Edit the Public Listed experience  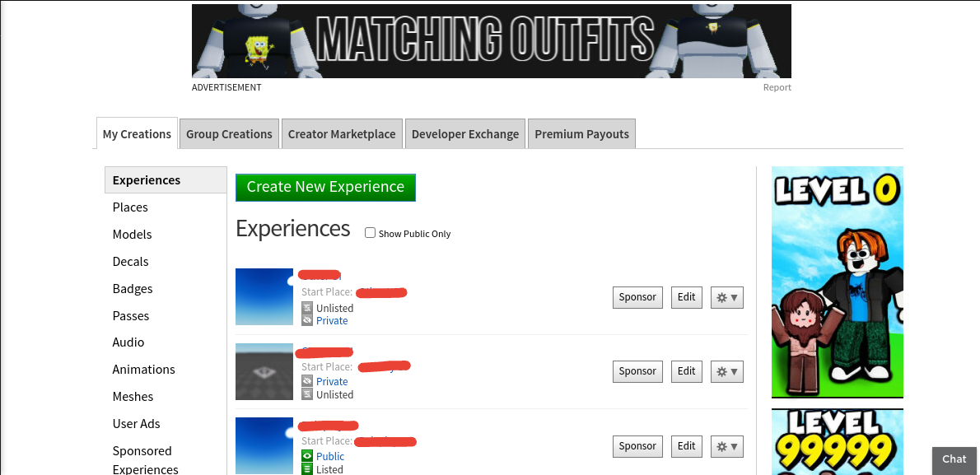[686, 446]
